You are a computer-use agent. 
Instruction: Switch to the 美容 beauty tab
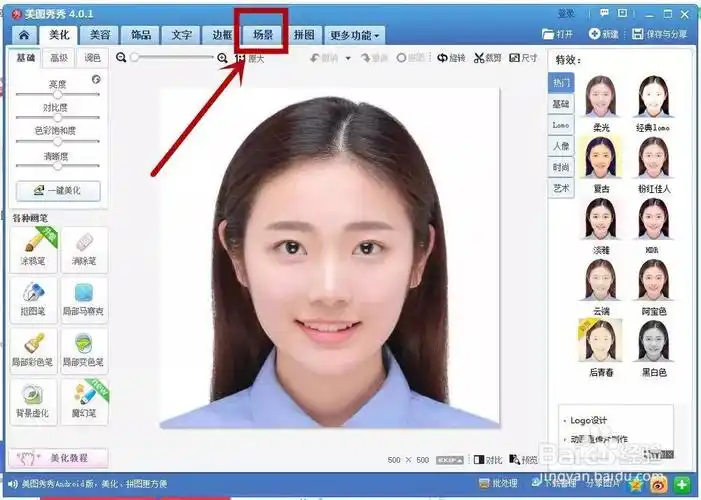click(x=99, y=35)
